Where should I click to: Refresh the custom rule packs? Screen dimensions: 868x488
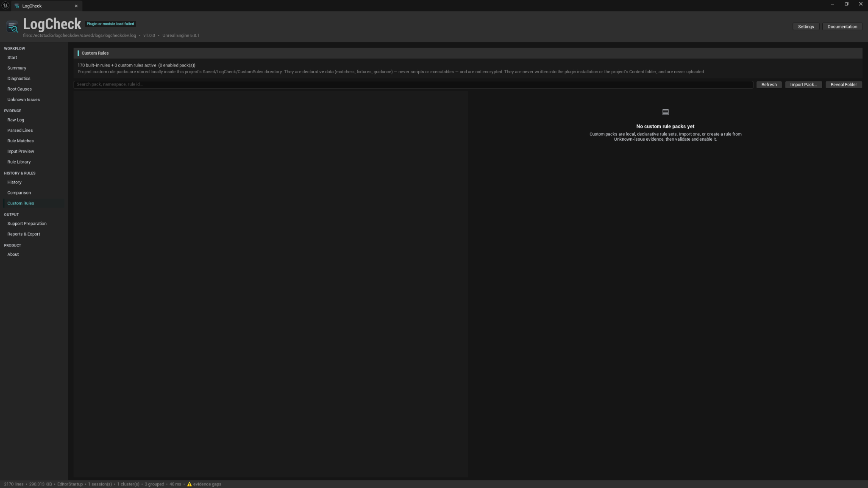pyautogui.click(x=769, y=85)
